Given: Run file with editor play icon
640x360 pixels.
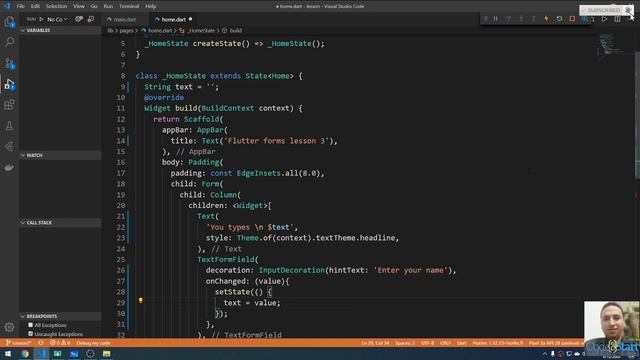Looking at the screenshot, I should (604, 19).
